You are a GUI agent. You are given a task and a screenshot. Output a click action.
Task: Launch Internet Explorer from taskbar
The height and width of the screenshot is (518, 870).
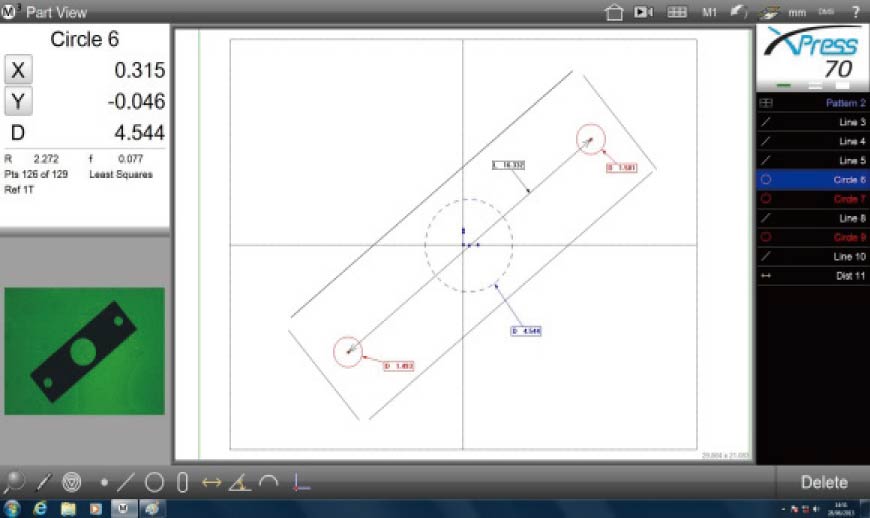tap(40, 509)
